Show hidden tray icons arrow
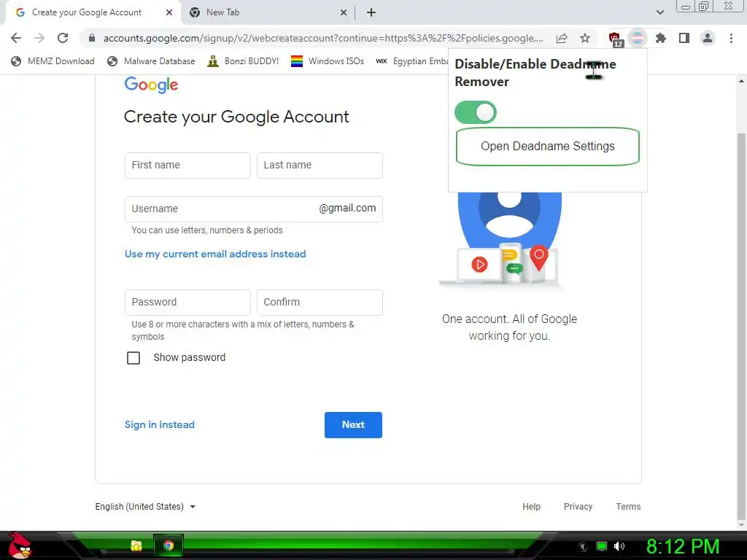Image resolution: width=747 pixels, height=560 pixels. coord(583,547)
